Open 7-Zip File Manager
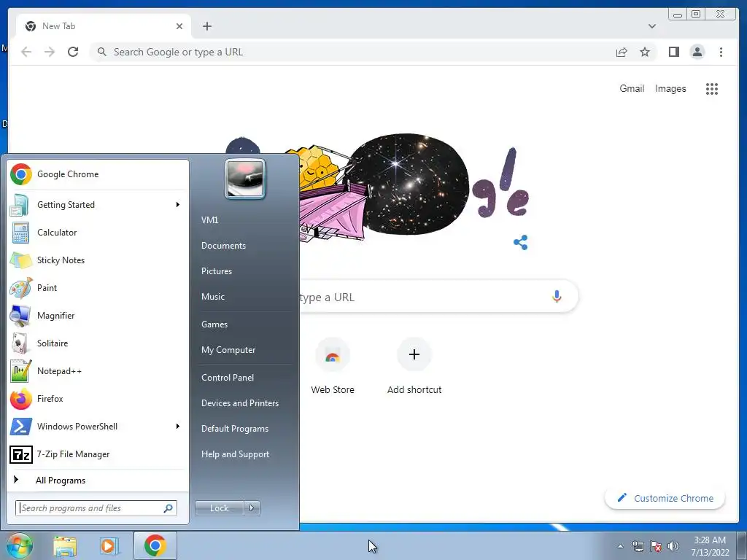Image resolution: width=747 pixels, height=560 pixels. tap(98, 454)
